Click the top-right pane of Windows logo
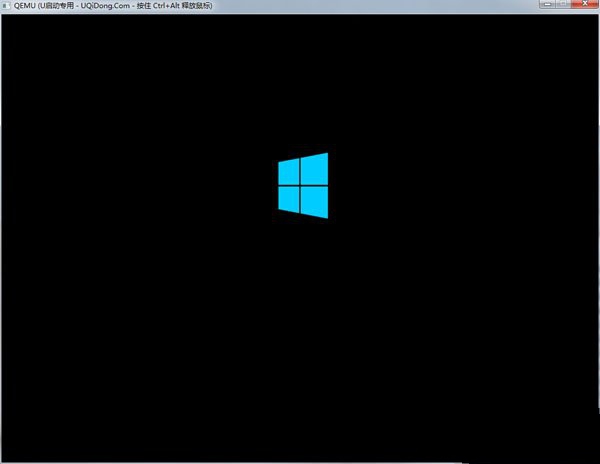This screenshot has height=464, width=600. click(315, 168)
